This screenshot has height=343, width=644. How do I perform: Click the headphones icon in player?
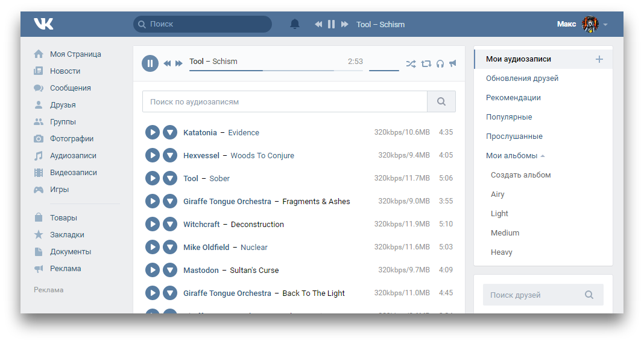[x=440, y=63]
